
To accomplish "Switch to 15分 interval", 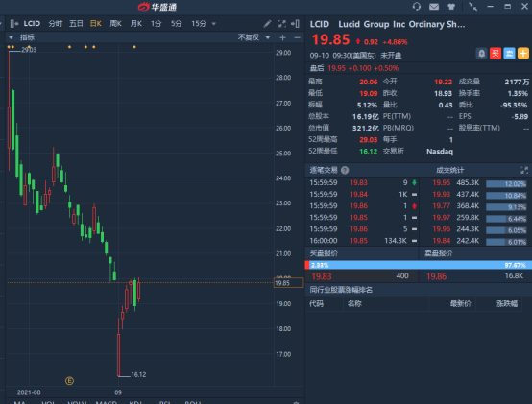I will click(x=199, y=24).
